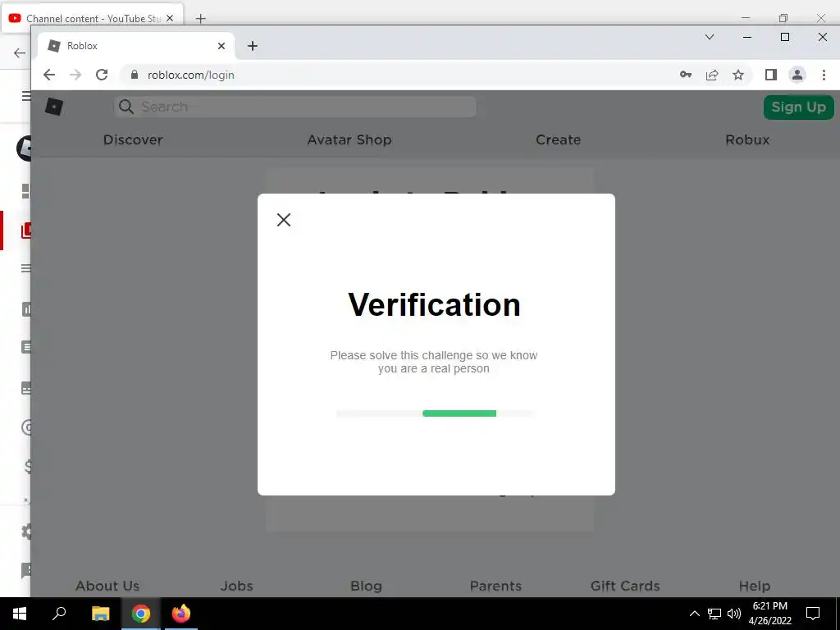The image size is (840, 630).
Task: Reload the roblox.com/login page
Action: tap(102, 75)
